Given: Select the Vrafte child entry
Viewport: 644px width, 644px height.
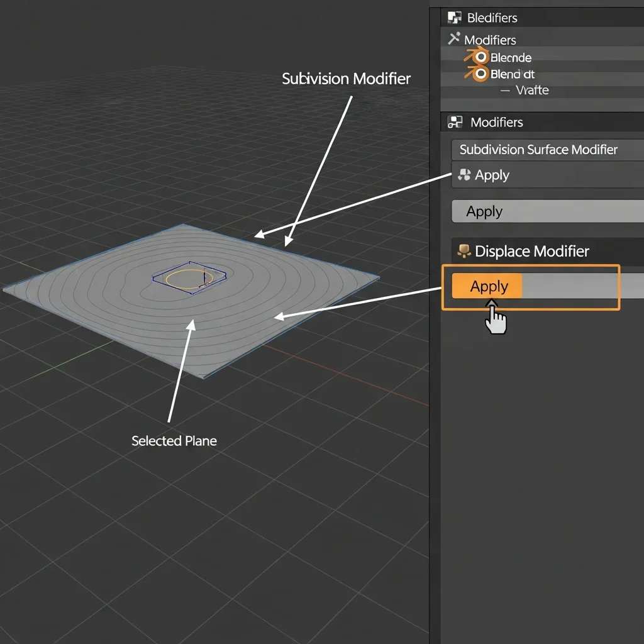Looking at the screenshot, I should point(532,90).
